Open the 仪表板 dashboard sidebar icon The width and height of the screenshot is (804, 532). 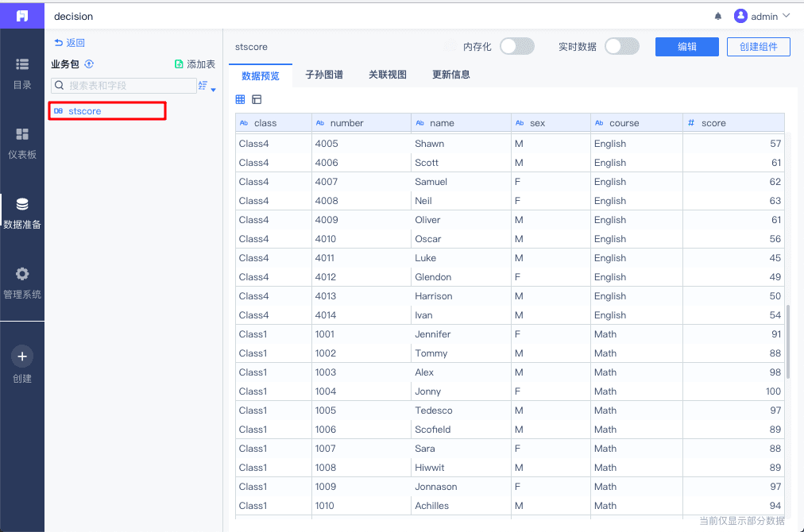tap(22, 134)
